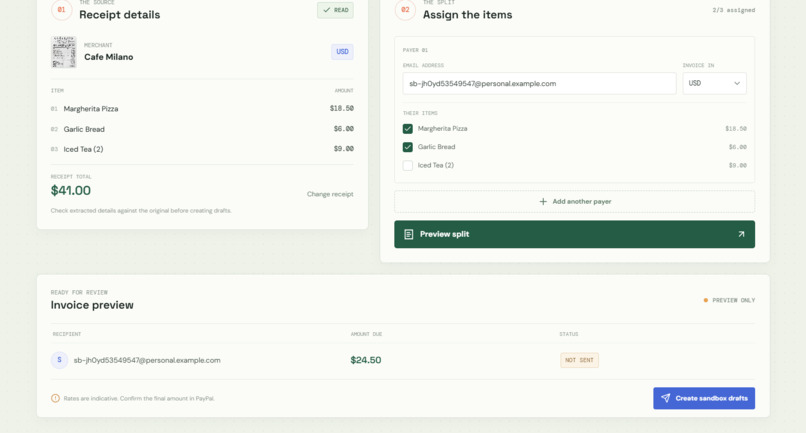Select the Garlic Bread receipt row

[x=202, y=129]
